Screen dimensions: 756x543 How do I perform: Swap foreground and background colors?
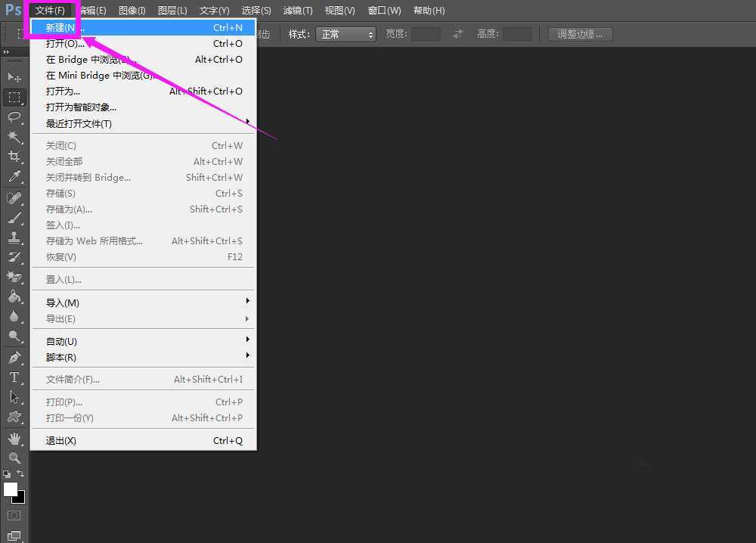coord(20,473)
